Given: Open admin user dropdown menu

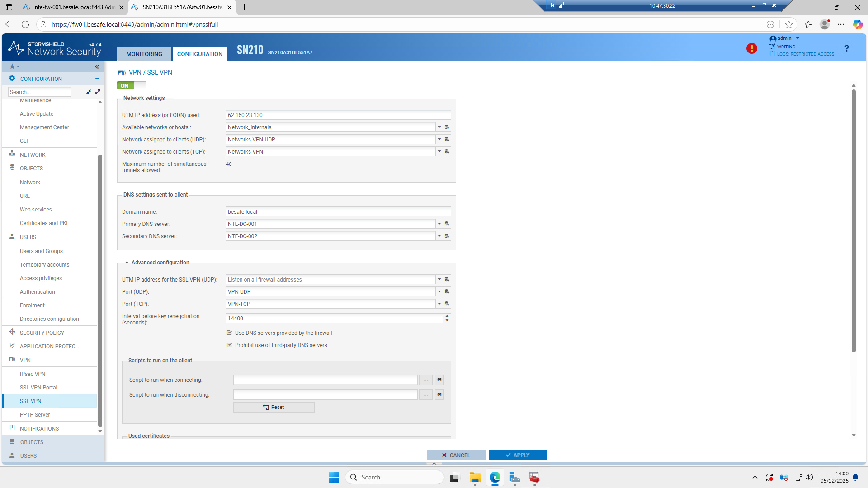Looking at the screenshot, I should 785,38.
